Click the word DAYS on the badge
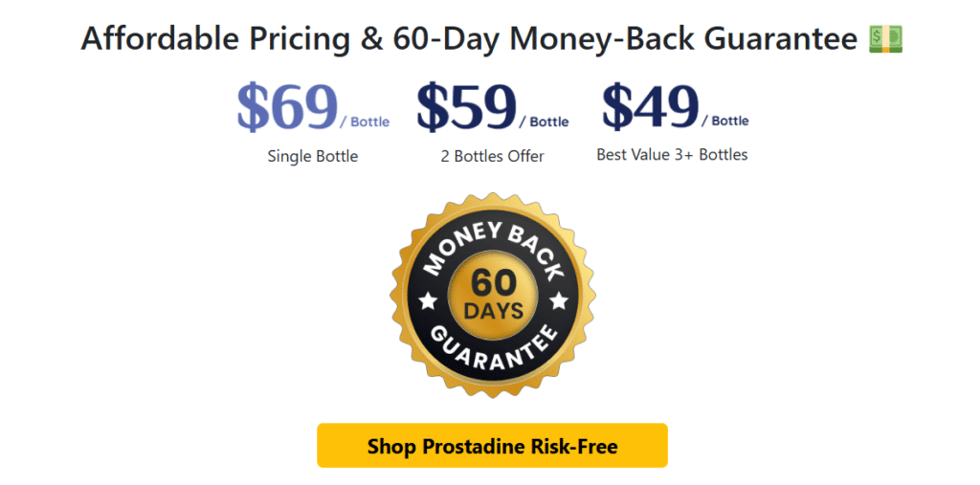The image size is (980, 485). (x=494, y=311)
